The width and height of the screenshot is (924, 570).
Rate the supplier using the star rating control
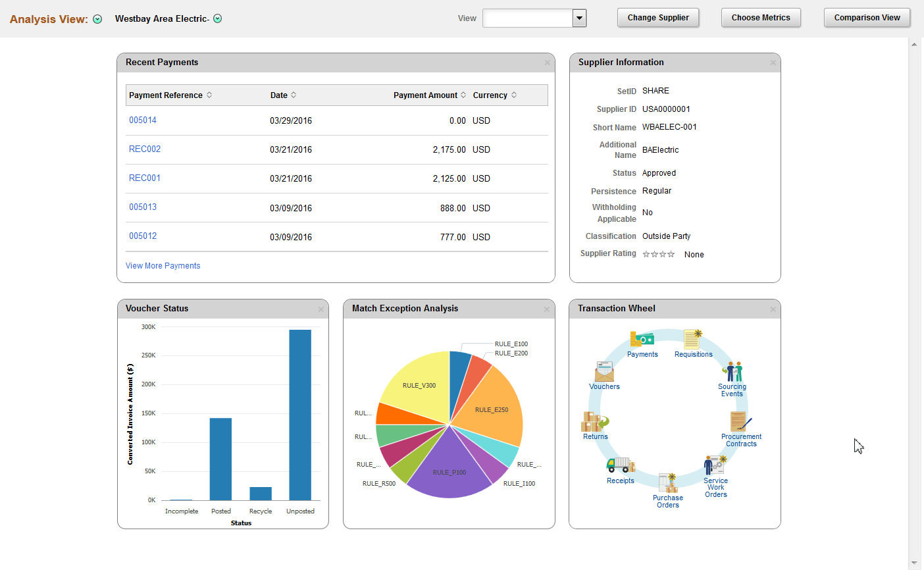(x=658, y=253)
